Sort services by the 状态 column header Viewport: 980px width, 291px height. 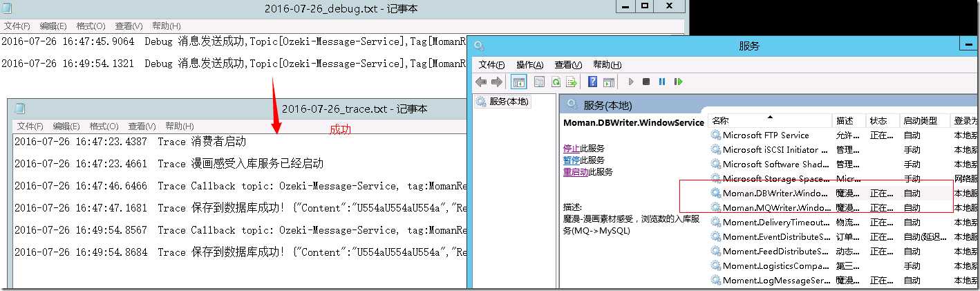[x=878, y=121]
